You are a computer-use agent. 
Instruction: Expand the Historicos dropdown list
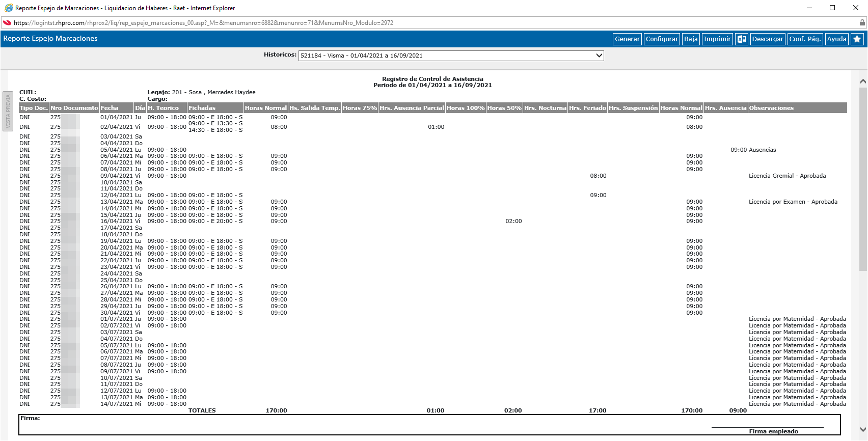click(451, 56)
